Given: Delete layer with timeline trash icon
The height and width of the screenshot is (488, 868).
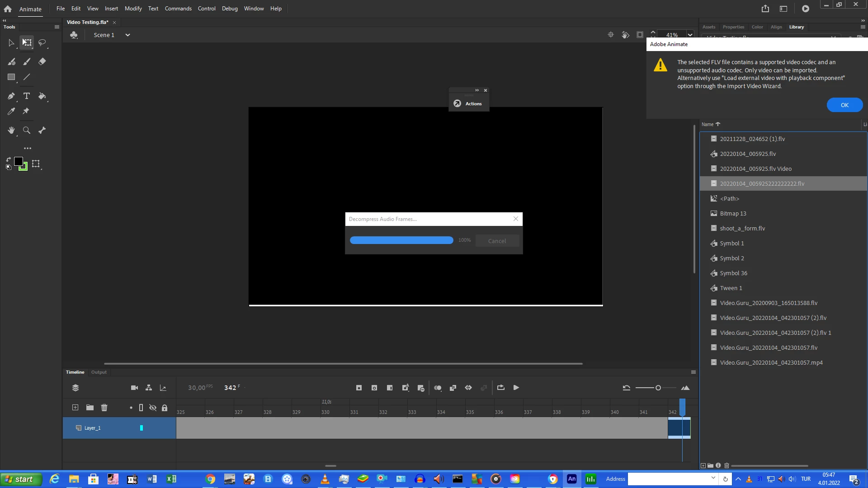Looking at the screenshot, I should pyautogui.click(x=104, y=408).
